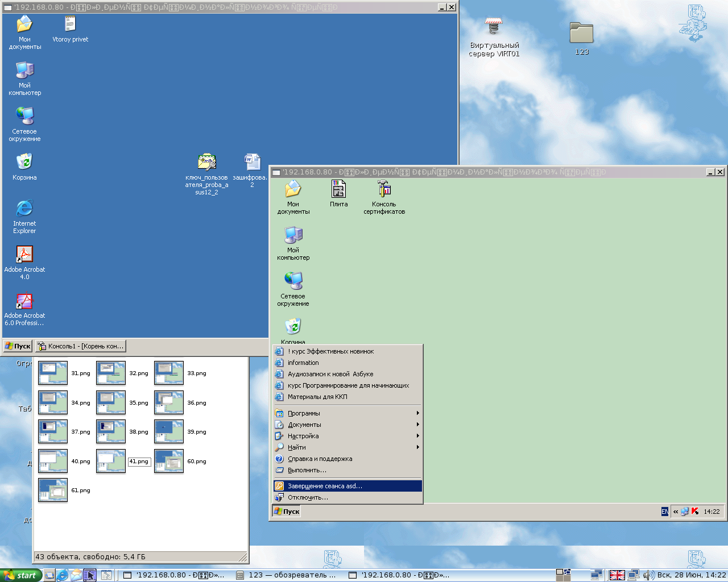
Task: Expand the hidden tray icons arrow
Action: click(x=676, y=512)
